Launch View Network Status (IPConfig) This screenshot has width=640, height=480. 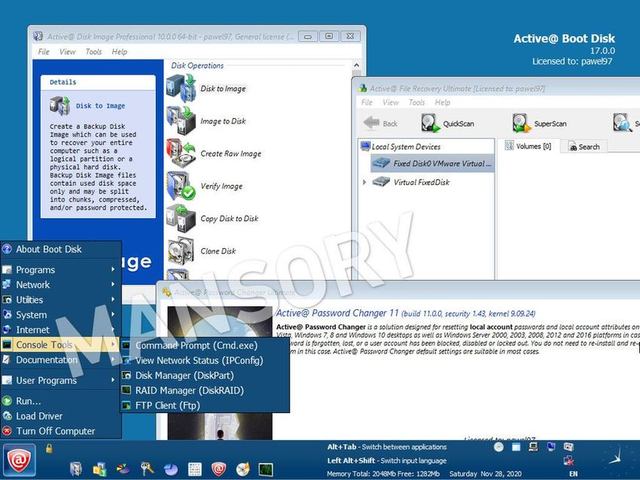[205, 360]
